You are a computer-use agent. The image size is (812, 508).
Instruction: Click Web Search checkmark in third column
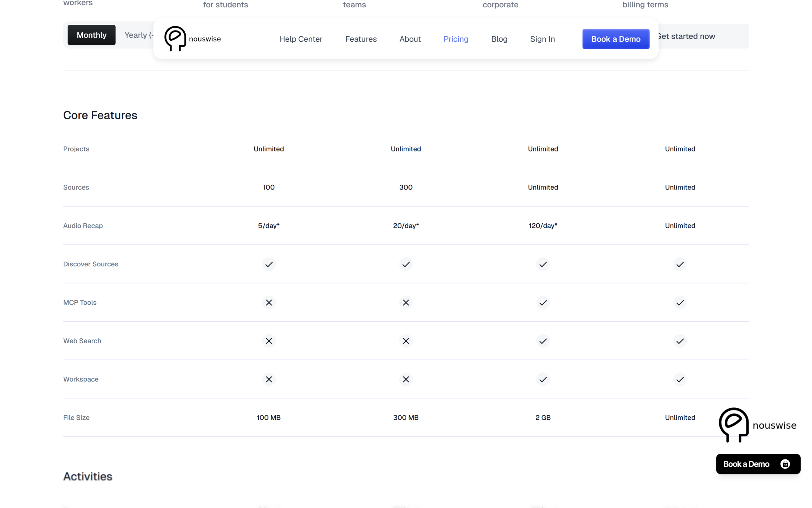[543, 341]
